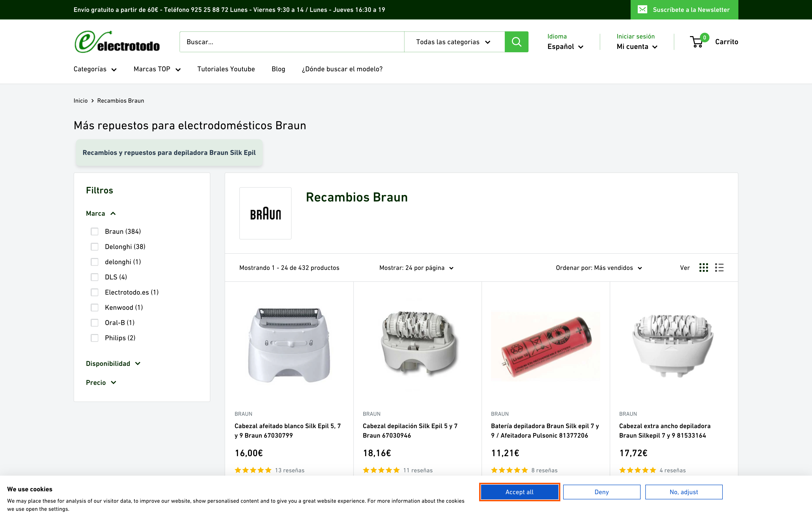Click the newsletter envelope icon
Screen dimensions: 812x526
643,10
